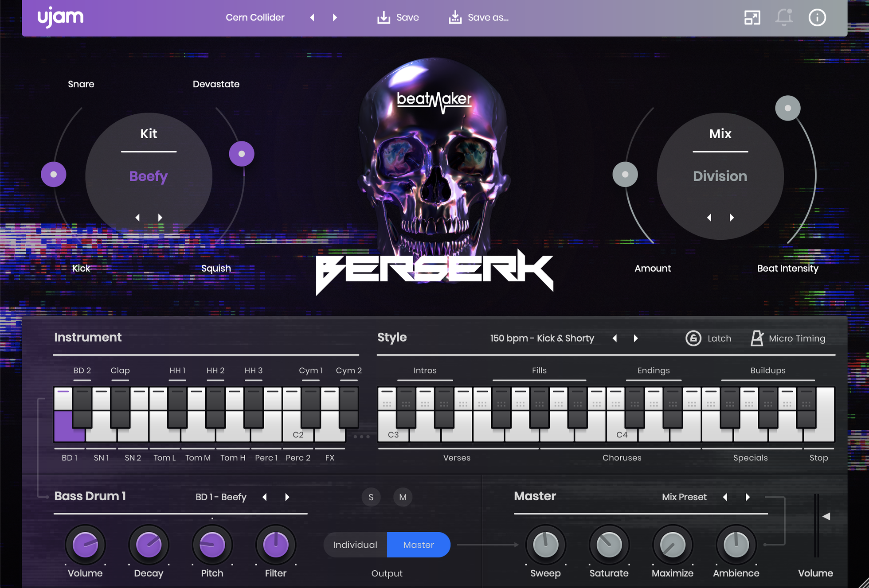Click the Micro Timing icon
This screenshot has height=588, width=869.
coord(757,337)
